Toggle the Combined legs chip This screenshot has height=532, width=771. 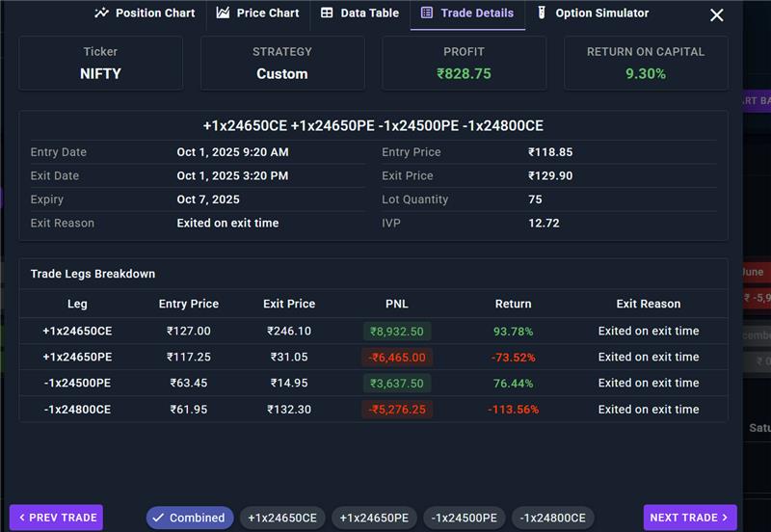tap(190, 518)
